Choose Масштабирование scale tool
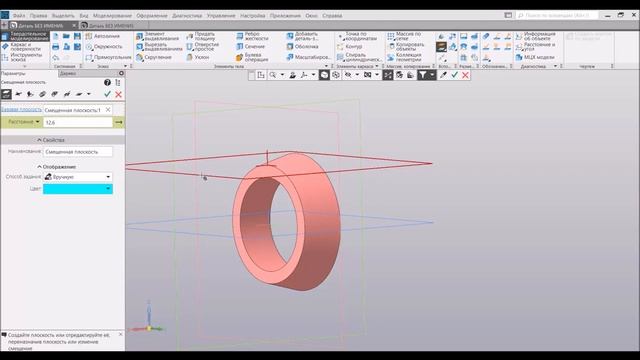640x360 pixels. (308, 58)
